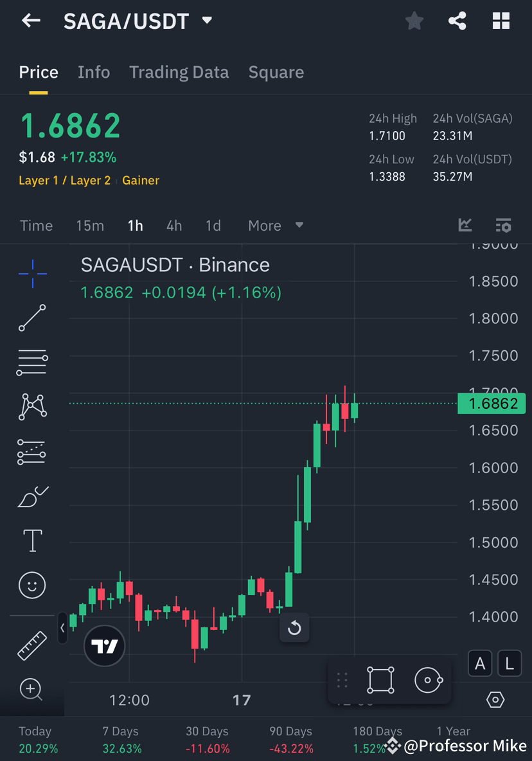Open the emoji annotation tool
532x761 pixels.
click(31, 585)
